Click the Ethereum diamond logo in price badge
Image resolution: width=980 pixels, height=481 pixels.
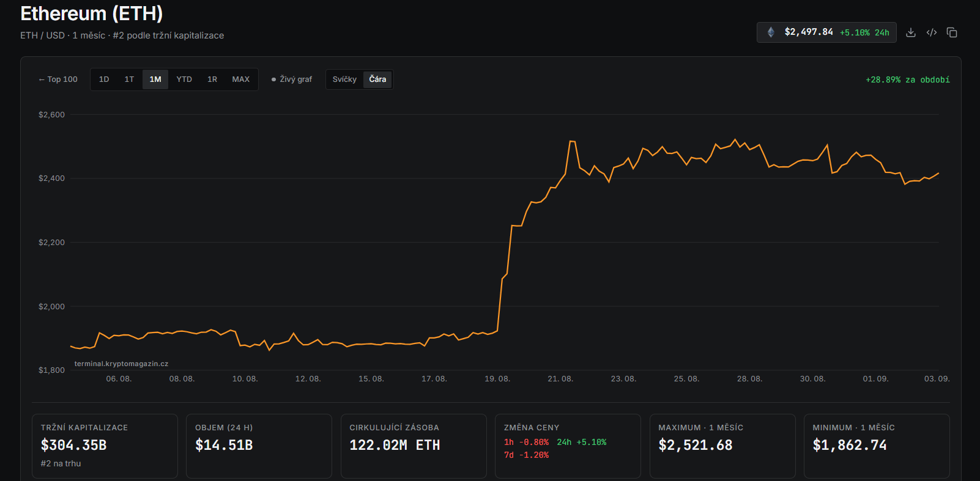(771, 32)
